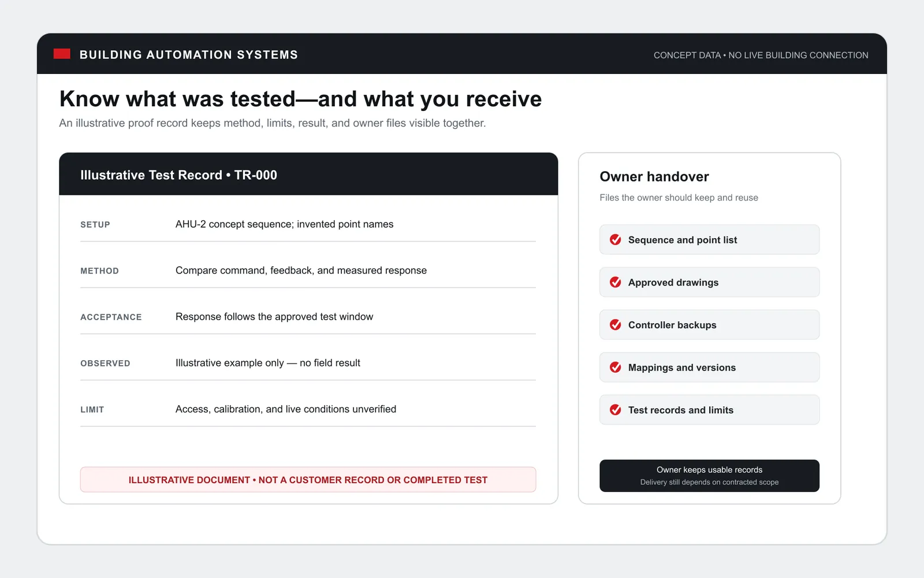924x578 pixels.
Task: Click the 'Illustrative Test Record • TR-000' header
Action: point(308,174)
